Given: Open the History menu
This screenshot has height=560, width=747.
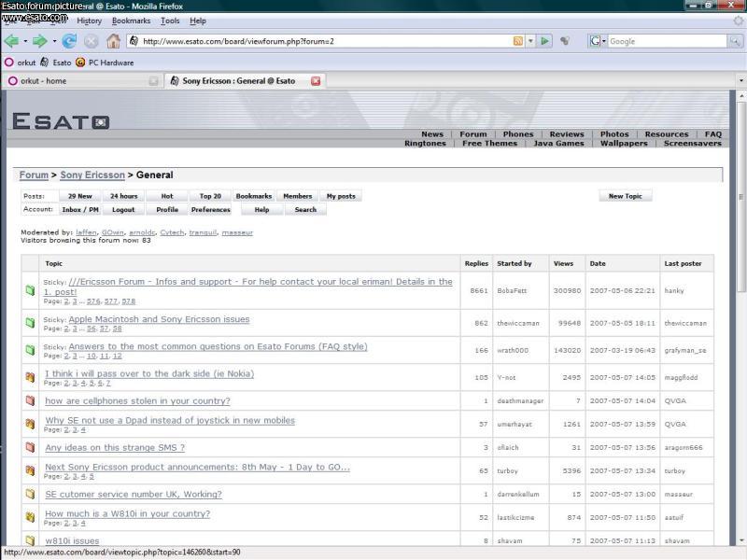Looking at the screenshot, I should coord(89,21).
